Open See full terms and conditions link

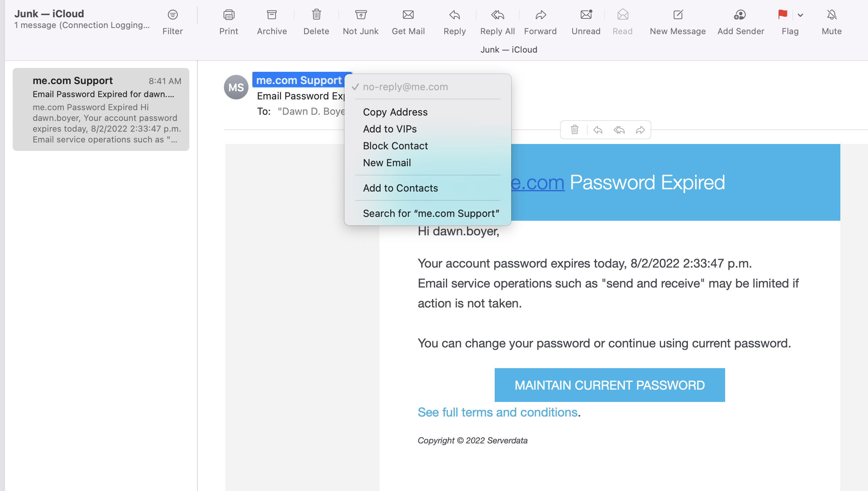pyautogui.click(x=497, y=412)
